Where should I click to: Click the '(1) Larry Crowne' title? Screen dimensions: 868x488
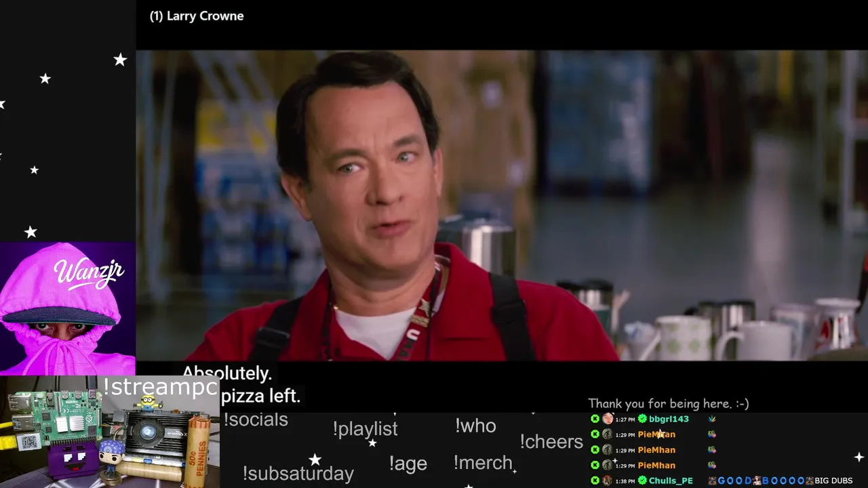[x=197, y=16]
